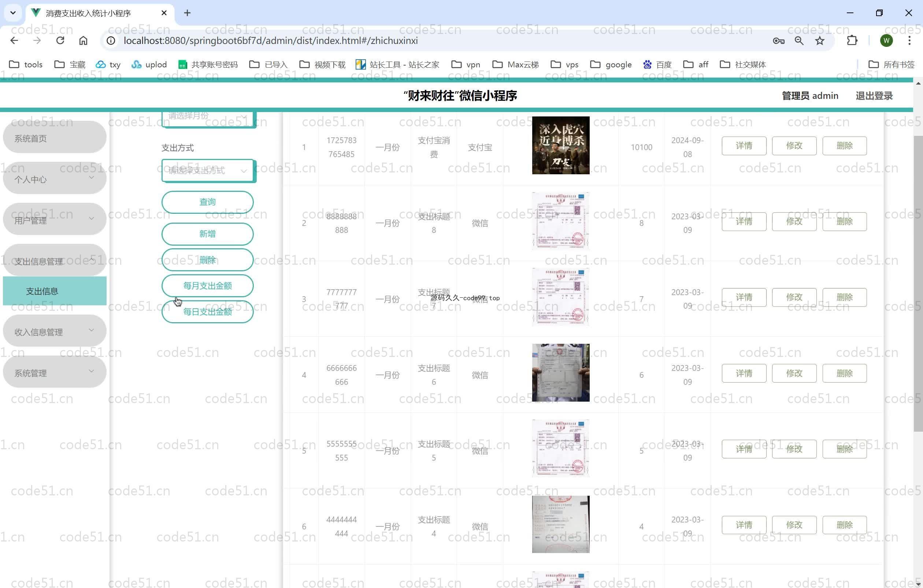Viewport: 923px width, 588px height.
Task: Click 管理员 admin in the header
Action: (810, 96)
